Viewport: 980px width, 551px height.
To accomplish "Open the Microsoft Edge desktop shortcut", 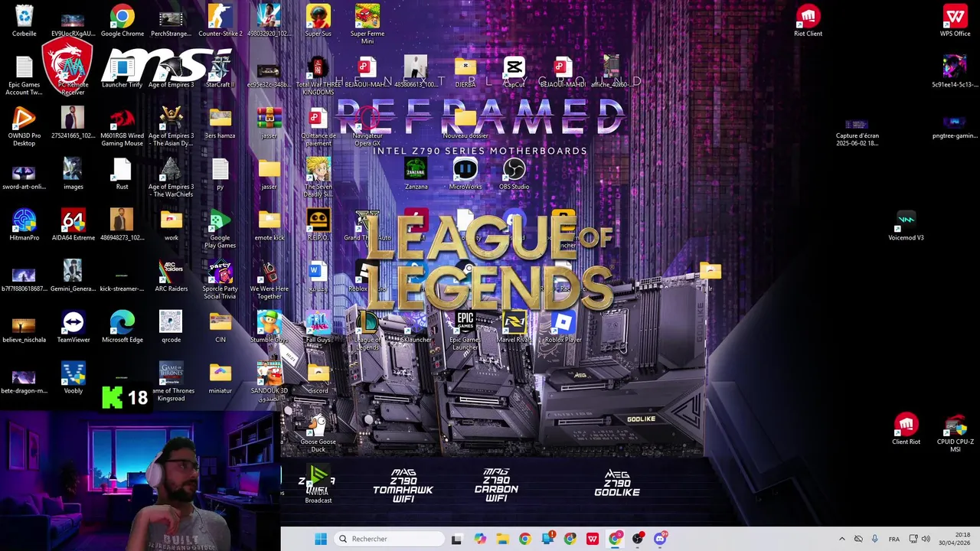I will 122,328.
